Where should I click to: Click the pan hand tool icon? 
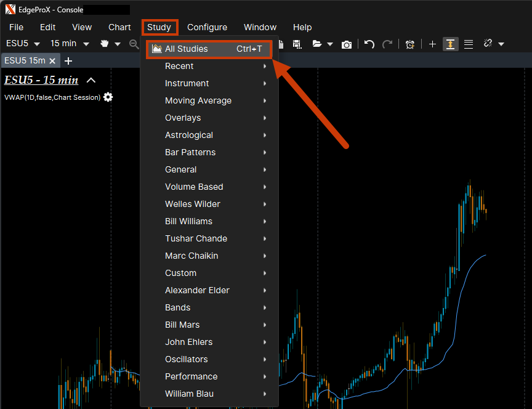(105, 44)
